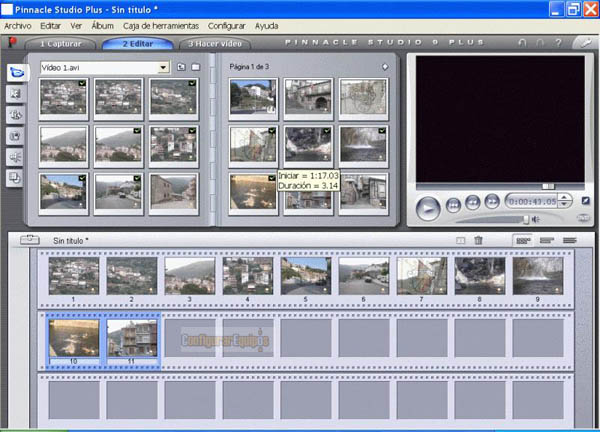Select storyboard clip 3
Screen dimensions: 600x432
[190, 276]
